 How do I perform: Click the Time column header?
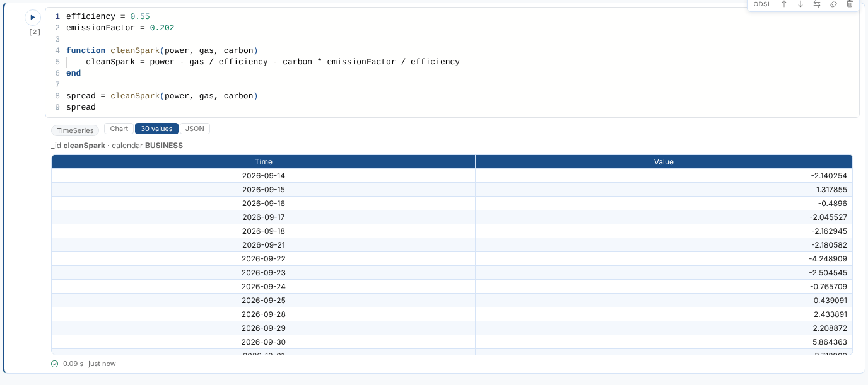264,162
